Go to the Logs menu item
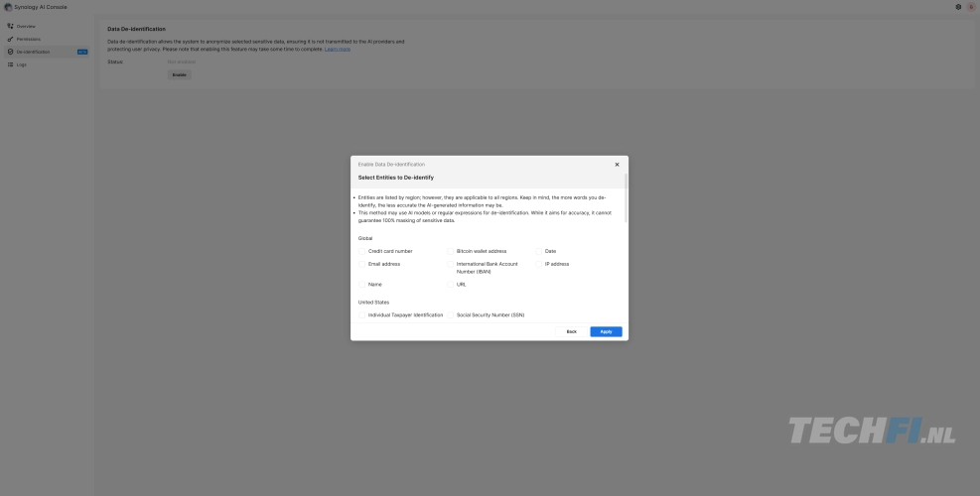Image resolution: width=980 pixels, height=496 pixels. coord(22,64)
